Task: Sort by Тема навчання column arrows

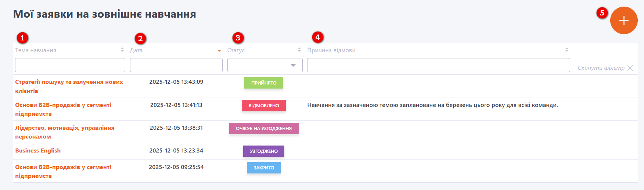Action: pyautogui.click(x=122, y=50)
